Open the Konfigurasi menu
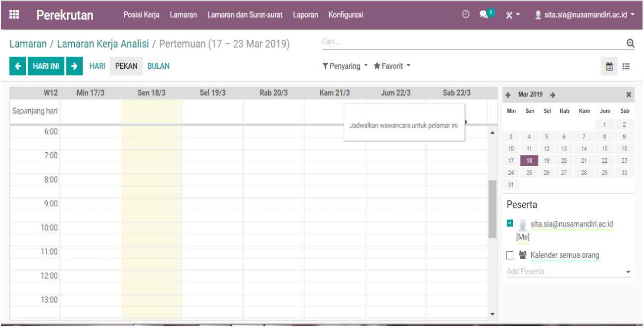This screenshot has width=644, height=328. (x=345, y=15)
